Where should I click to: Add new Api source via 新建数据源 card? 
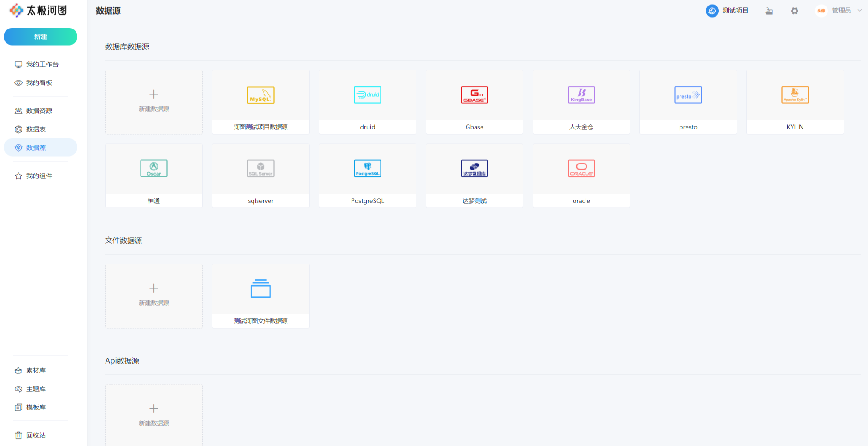154,415
